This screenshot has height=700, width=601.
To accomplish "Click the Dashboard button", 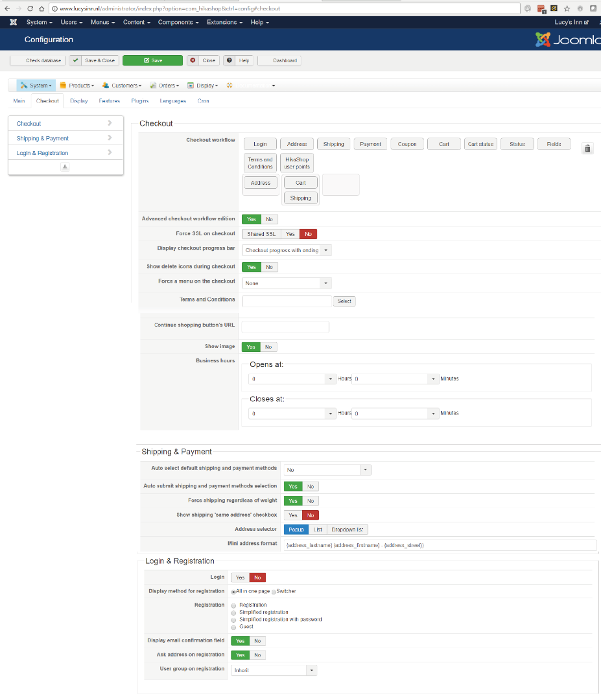I will click(x=279, y=60).
